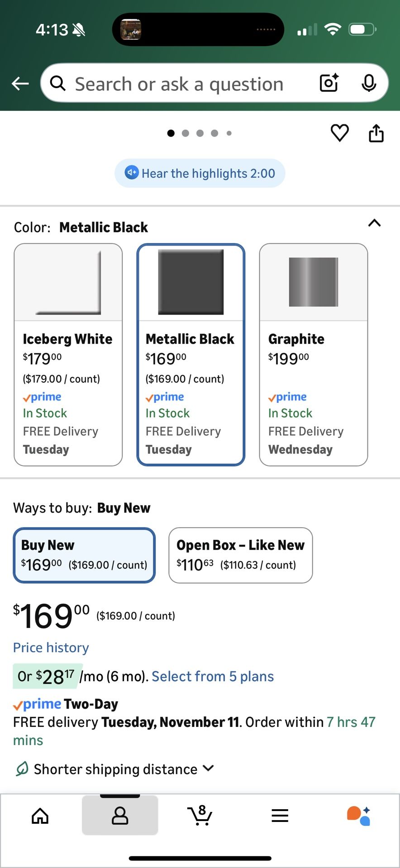
Task: Pick the Iceberg White color swatch
Action: tap(68, 354)
